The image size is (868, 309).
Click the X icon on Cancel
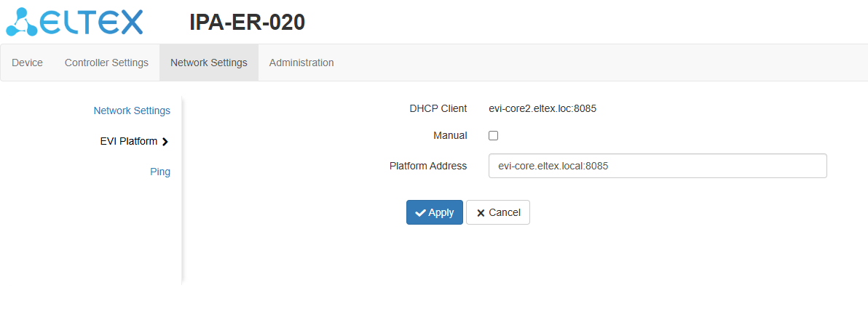481,213
